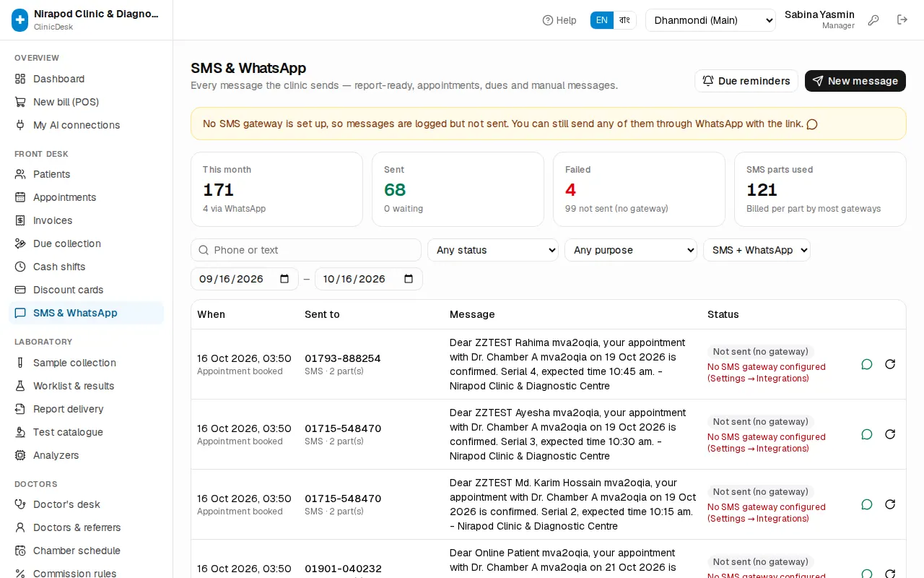Expand the Any status filter
Screen dimensions: 924x578
493,250
